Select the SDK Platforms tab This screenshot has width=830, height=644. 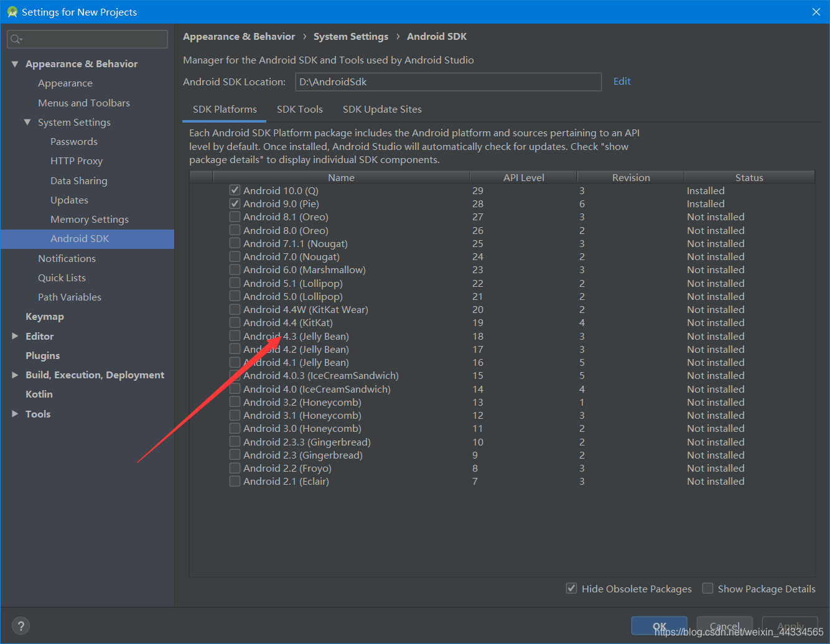[x=225, y=110]
